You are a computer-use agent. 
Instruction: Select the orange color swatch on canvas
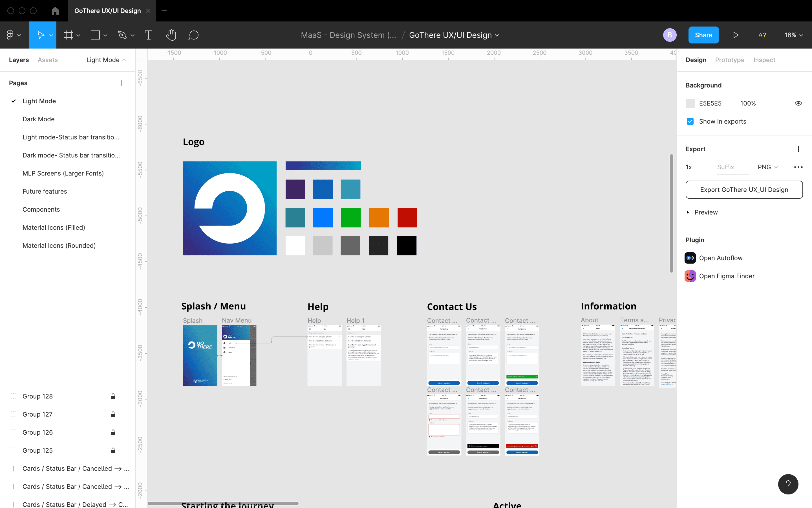379,217
